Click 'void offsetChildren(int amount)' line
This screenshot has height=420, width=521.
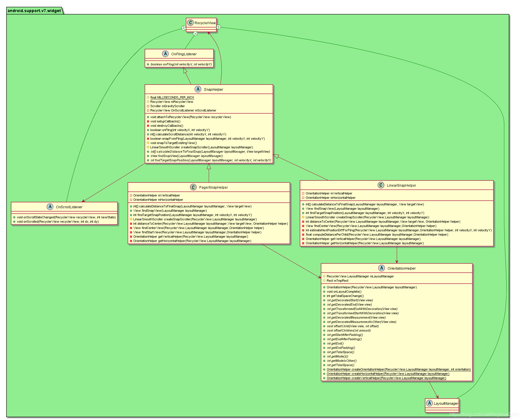pyautogui.click(x=349, y=330)
